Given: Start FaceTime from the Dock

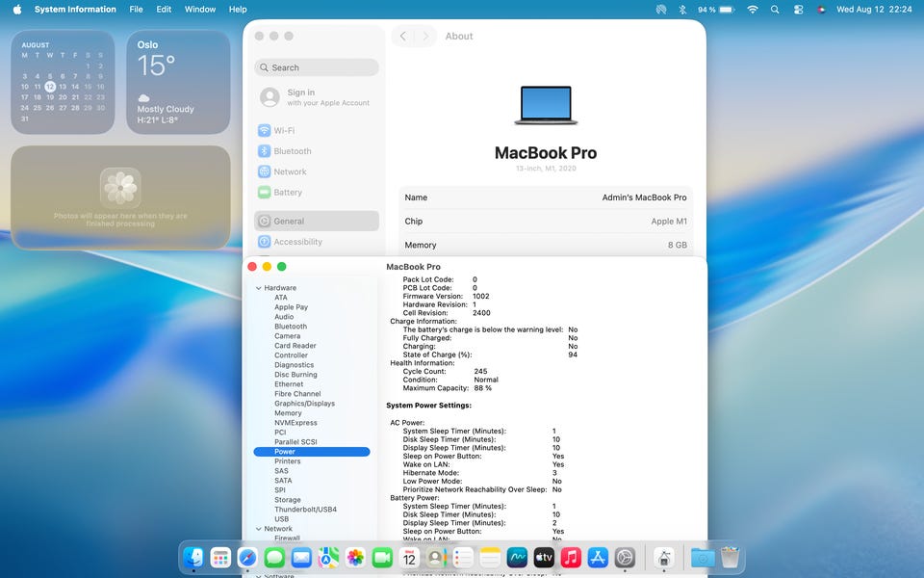Looking at the screenshot, I should (382, 557).
